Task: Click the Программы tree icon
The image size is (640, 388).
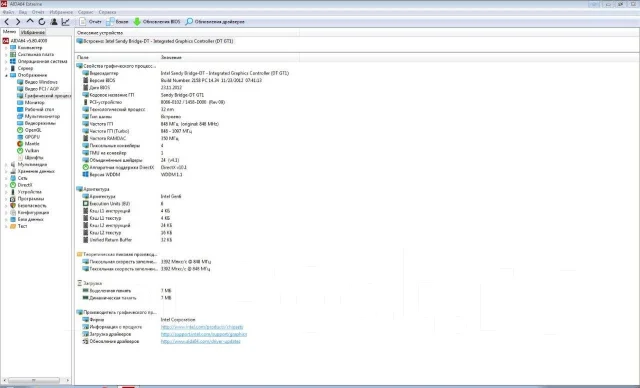Action: (13, 199)
